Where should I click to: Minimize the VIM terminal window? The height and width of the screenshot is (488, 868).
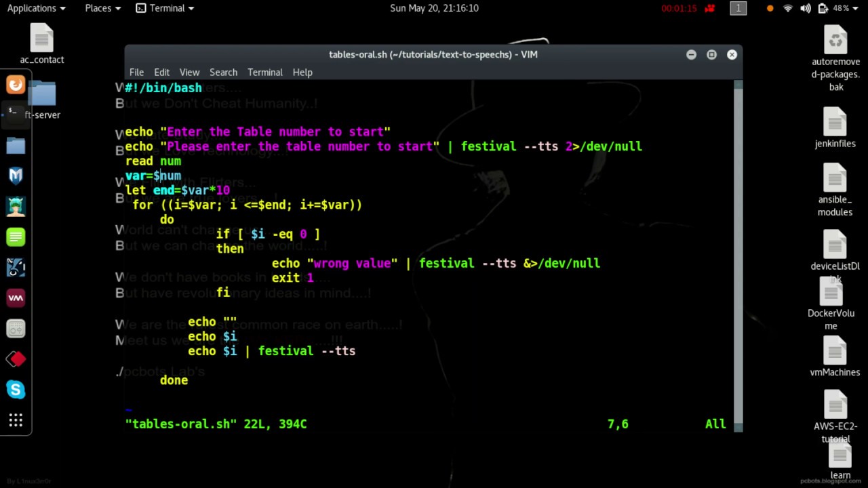click(691, 54)
